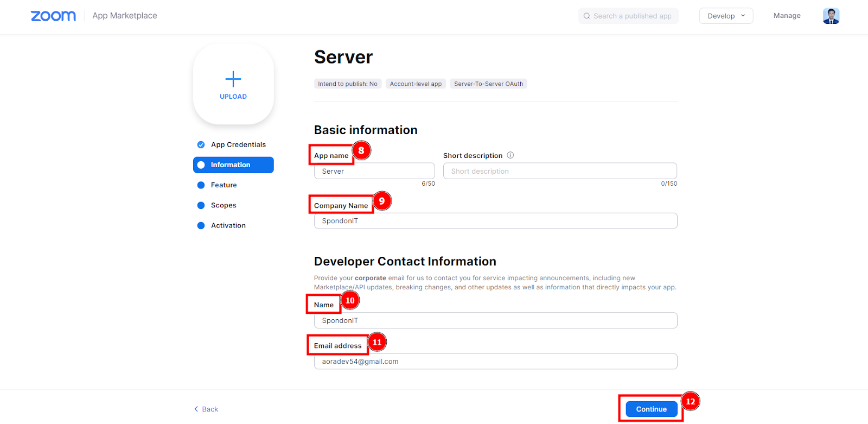Image resolution: width=868 pixels, height=424 pixels.
Task: Click the 0/150 character counter
Action: (x=669, y=183)
